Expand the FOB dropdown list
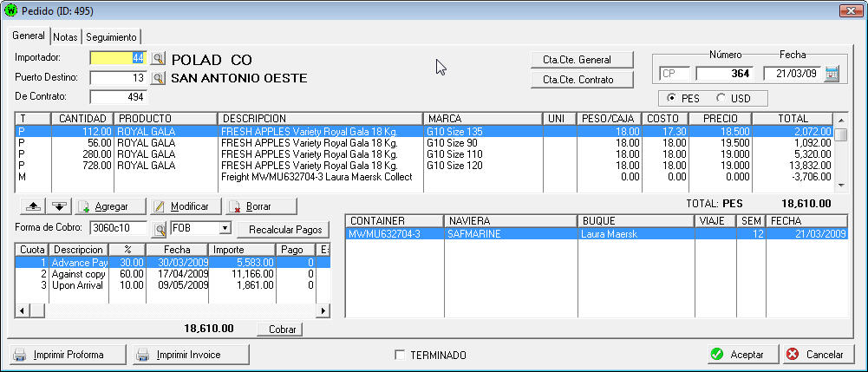Viewport: 868px width, 372px height. pyautogui.click(x=225, y=229)
